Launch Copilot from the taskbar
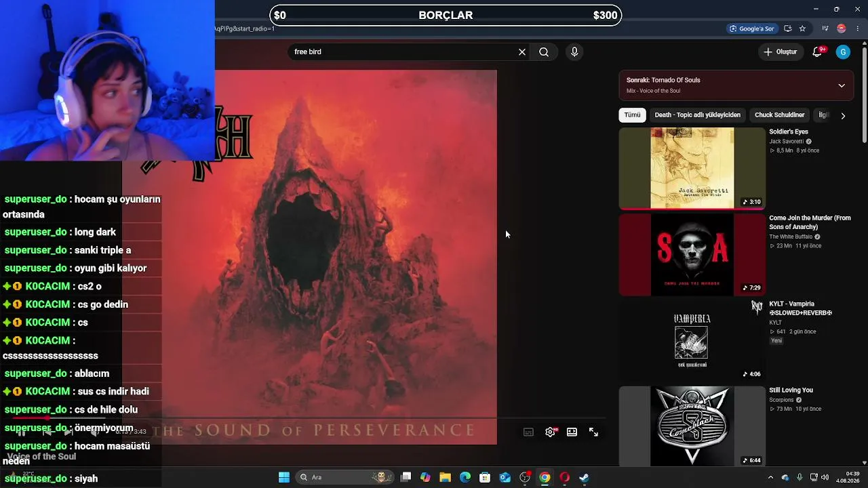The height and width of the screenshot is (488, 868). [425, 477]
